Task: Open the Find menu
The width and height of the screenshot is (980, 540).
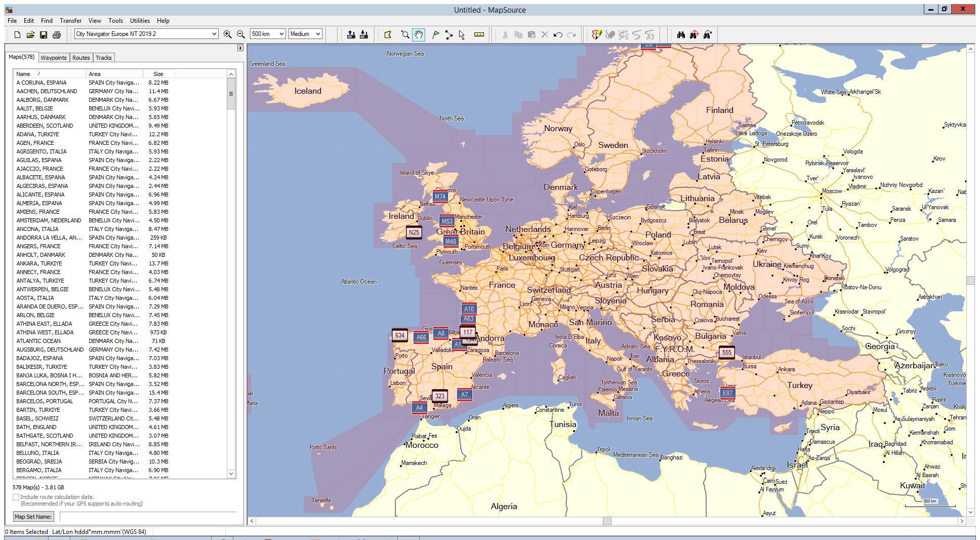Action: point(47,21)
